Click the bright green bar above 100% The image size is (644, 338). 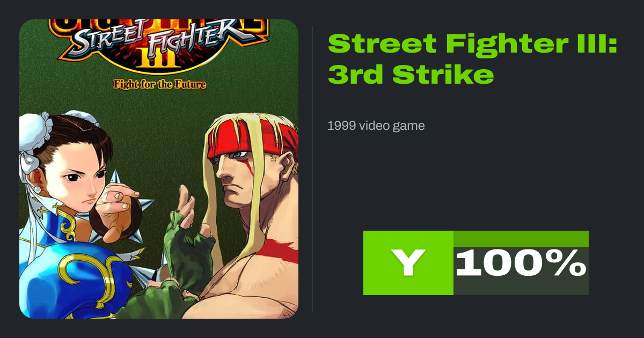coord(521,239)
